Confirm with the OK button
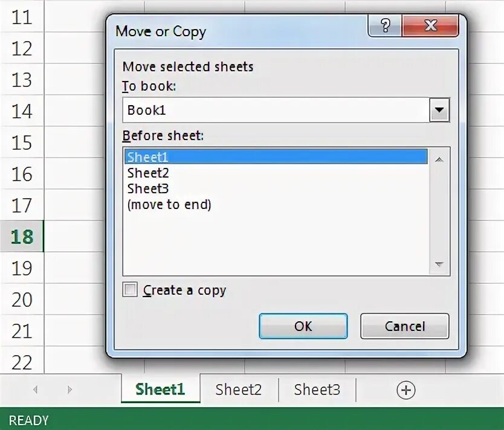Viewport: 504px width, 430px height. click(x=303, y=326)
